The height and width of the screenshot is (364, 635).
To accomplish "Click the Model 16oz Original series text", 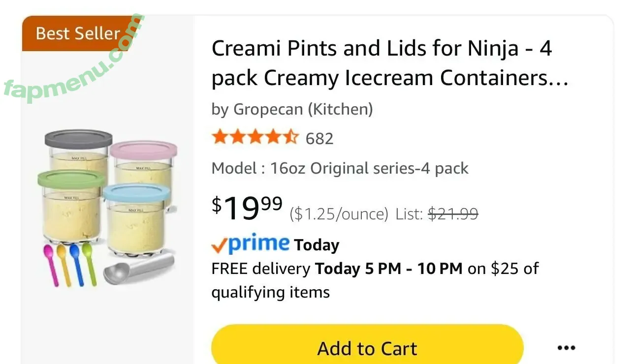I will [340, 168].
